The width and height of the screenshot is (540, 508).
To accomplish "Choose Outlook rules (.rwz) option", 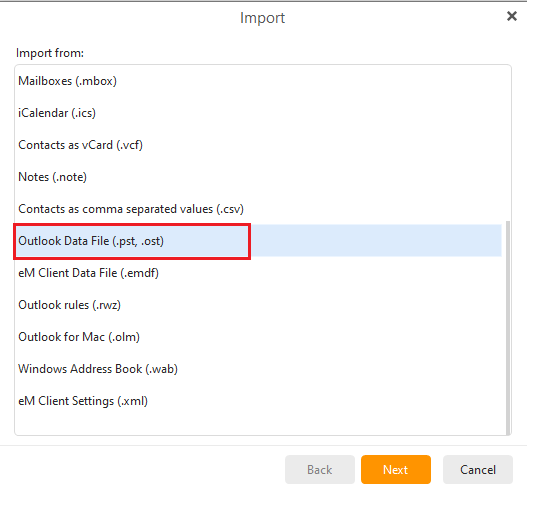I will point(258,305).
